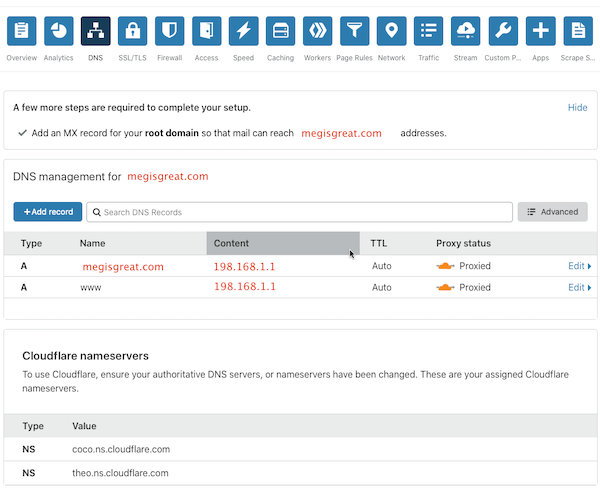Viewport: 600px width, 492px height.
Task: Toggle proxy cloud for www record
Action: point(445,287)
